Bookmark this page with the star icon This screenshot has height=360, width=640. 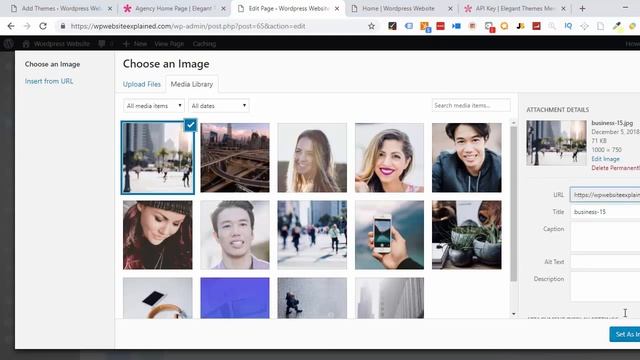point(371,26)
